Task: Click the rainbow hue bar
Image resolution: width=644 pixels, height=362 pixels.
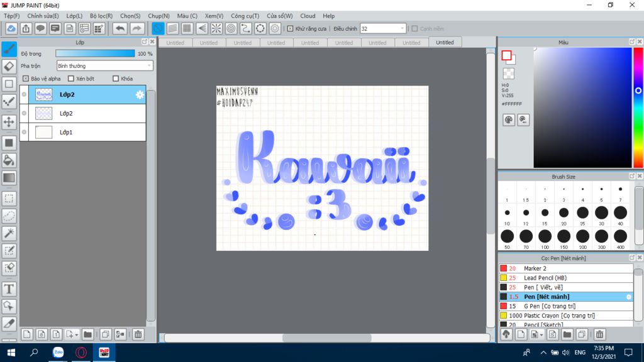Action: click(638, 107)
